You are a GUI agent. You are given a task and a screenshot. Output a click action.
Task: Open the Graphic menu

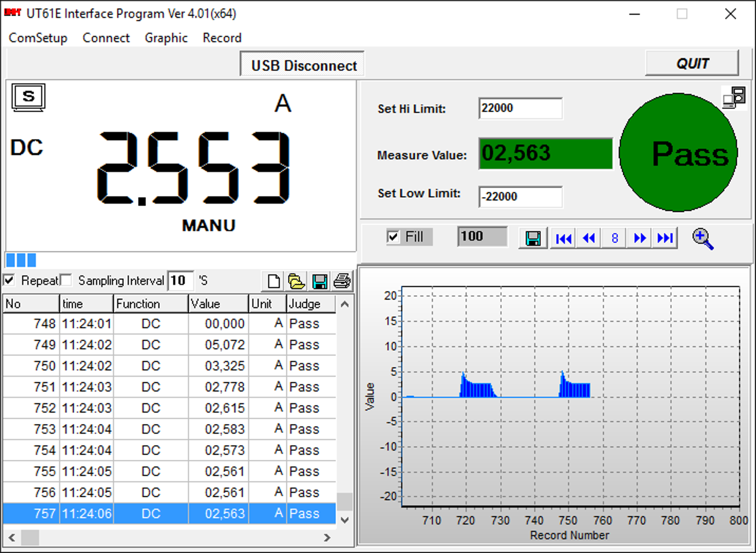tap(166, 38)
